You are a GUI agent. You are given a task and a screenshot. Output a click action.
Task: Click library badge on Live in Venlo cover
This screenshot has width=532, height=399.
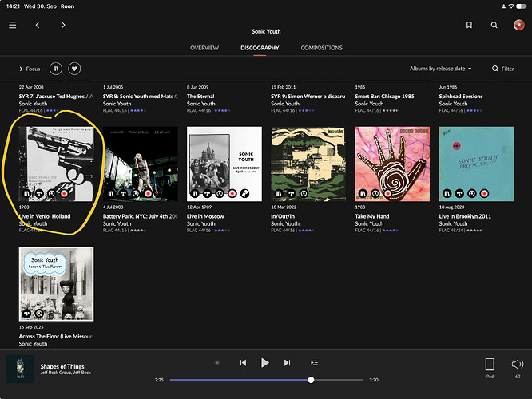[x=26, y=194]
